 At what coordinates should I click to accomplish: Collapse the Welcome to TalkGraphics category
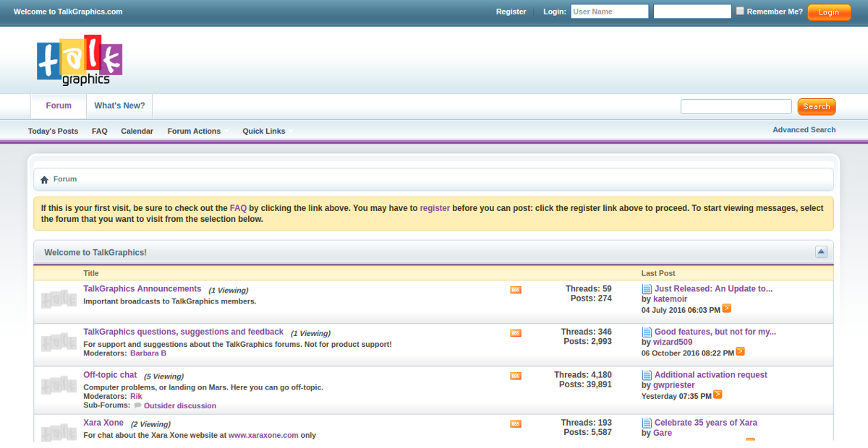pos(821,251)
